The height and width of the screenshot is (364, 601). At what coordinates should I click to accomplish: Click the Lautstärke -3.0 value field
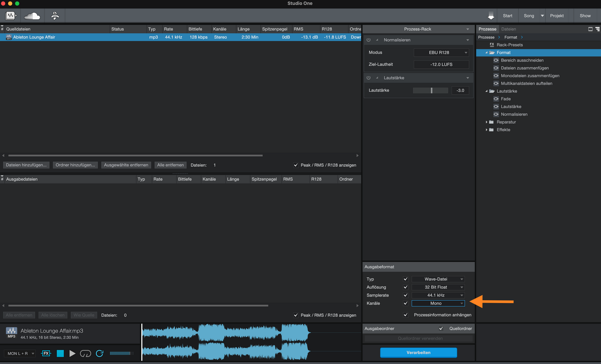tap(460, 91)
